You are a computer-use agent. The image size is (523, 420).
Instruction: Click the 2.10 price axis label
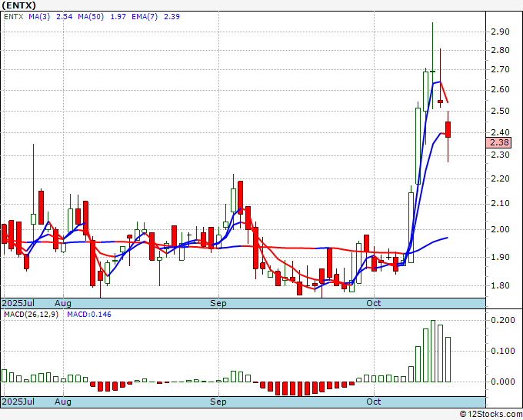[x=500, y=204]
